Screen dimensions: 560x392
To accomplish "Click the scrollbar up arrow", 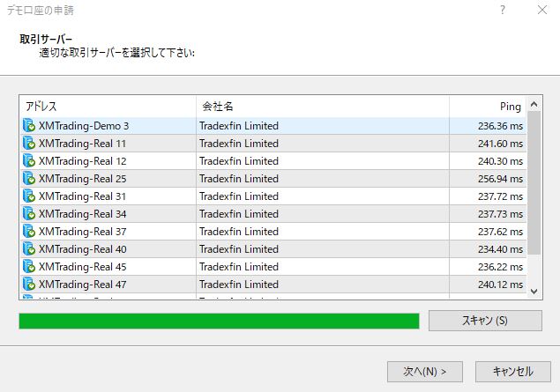I will (x=534, y=104).
